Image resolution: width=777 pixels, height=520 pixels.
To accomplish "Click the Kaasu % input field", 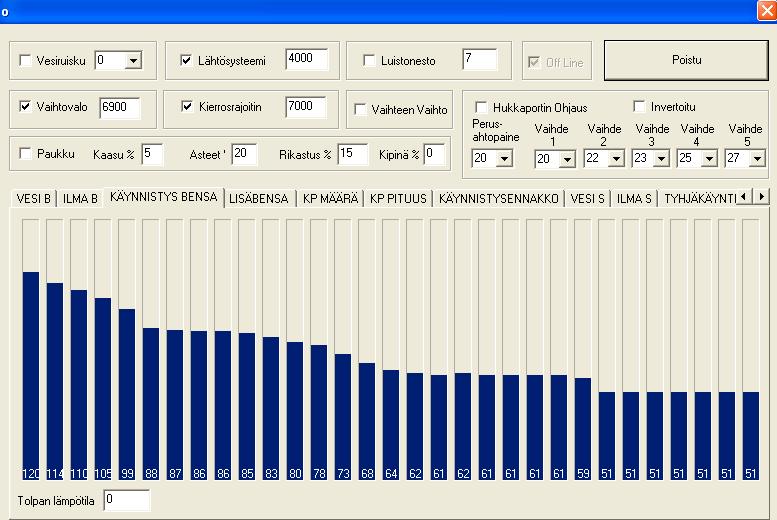I will pos(152,154).
